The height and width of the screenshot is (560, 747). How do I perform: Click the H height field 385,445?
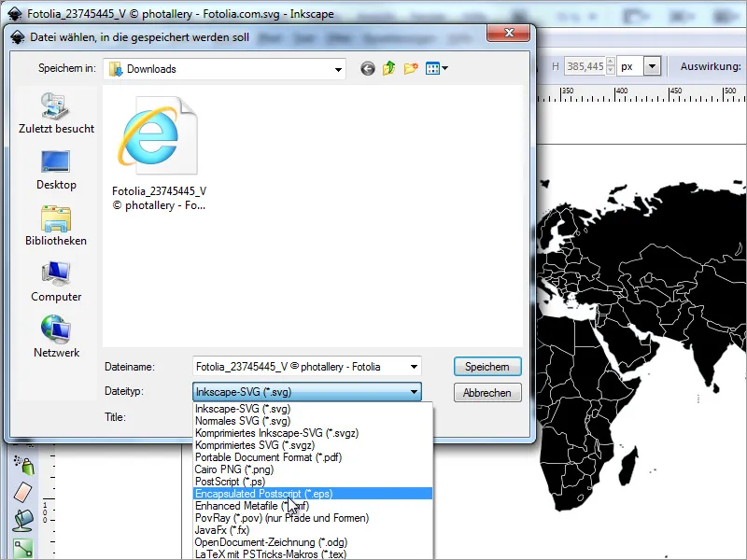point(585,66)
